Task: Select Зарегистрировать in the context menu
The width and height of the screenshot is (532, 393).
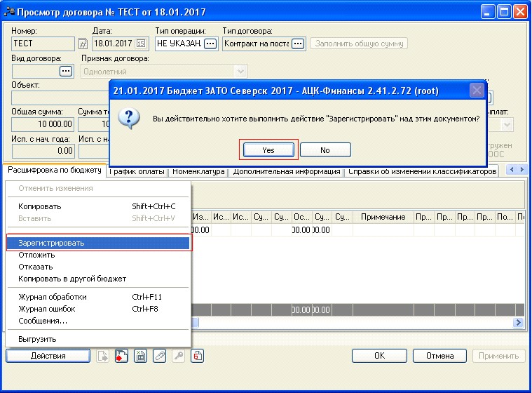Action: 98,243
